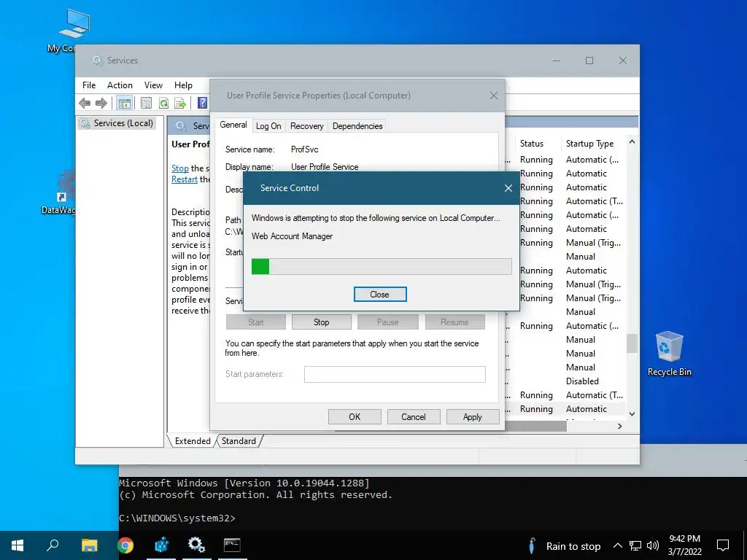Click scroll up arrow of services list

point(632,142)
